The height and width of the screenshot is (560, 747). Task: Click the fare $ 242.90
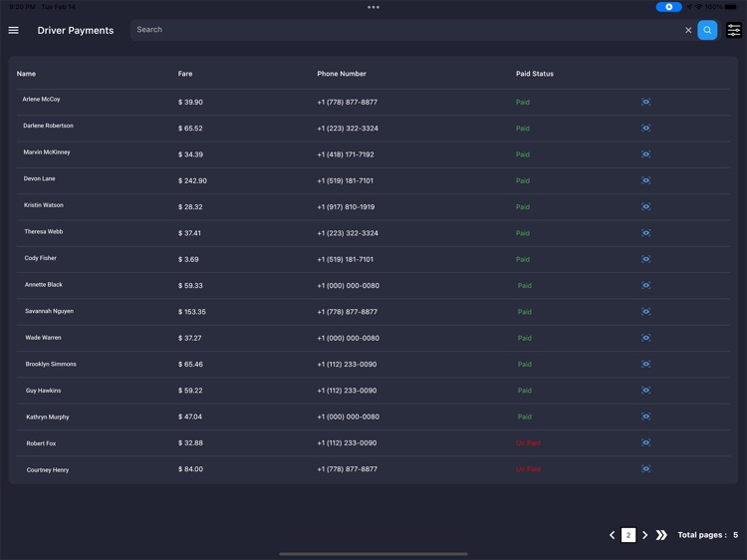[x=192, y=180]
